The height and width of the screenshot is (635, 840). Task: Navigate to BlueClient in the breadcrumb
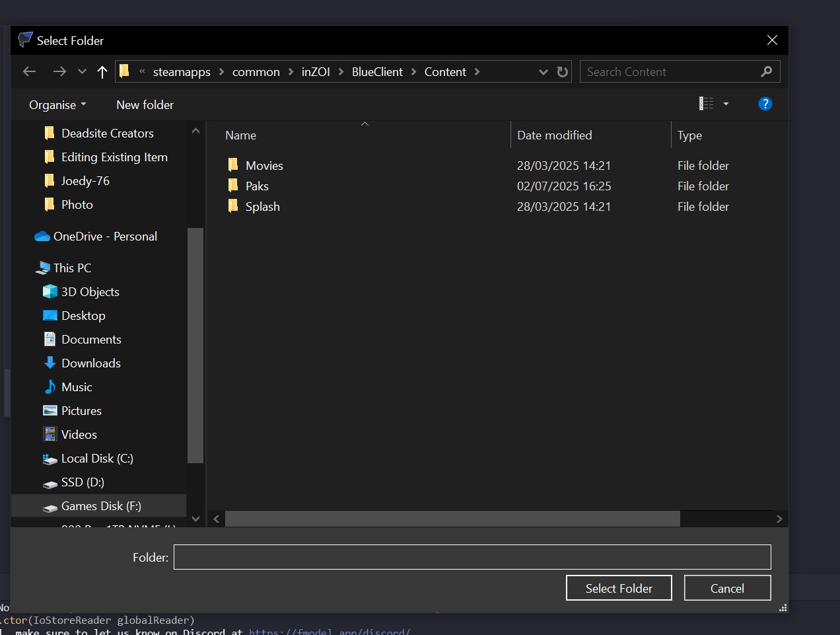pyautogui.click(x=377, y=71)
